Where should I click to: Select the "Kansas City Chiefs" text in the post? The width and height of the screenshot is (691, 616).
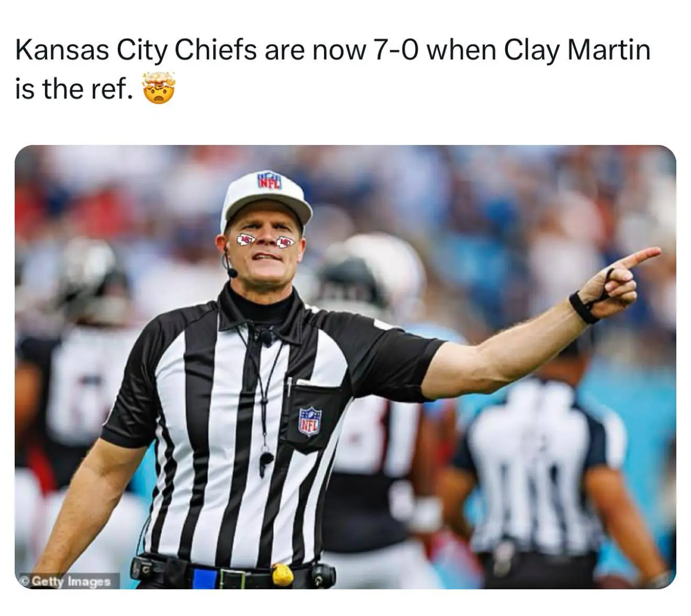(x=137, y=51)
